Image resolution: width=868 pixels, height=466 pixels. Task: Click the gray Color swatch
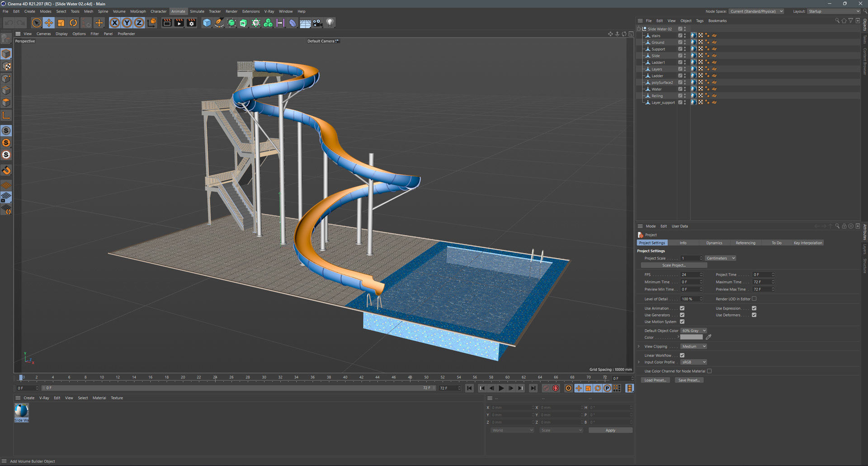(692, 338)
